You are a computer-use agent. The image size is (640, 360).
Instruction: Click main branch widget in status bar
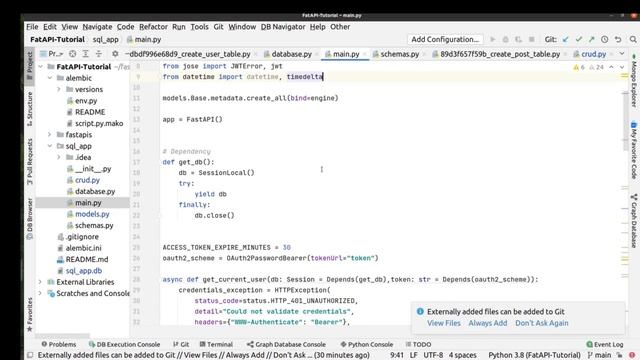(599, 355)
